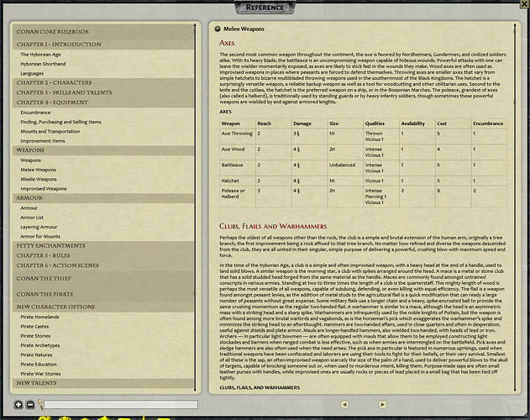This screenshot has width=530, height=420.
Task: Go to next page arrow
Action: (382, 404)
